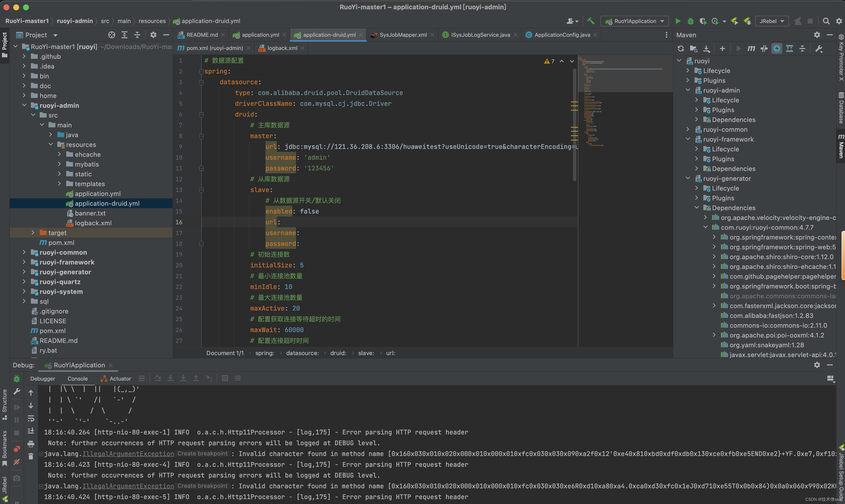This screenshot has height=504, width=845.
Task: Reload all Maven projects
Action: [x=681, y=48]
